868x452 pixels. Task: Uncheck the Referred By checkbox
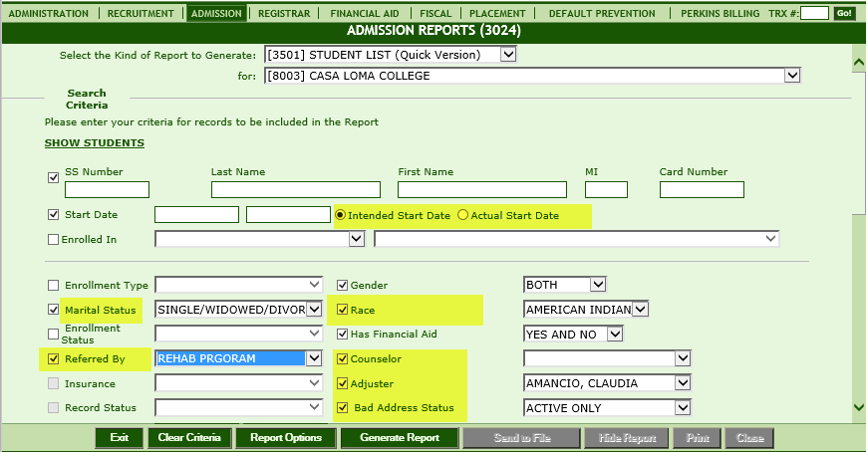(53, 359)
